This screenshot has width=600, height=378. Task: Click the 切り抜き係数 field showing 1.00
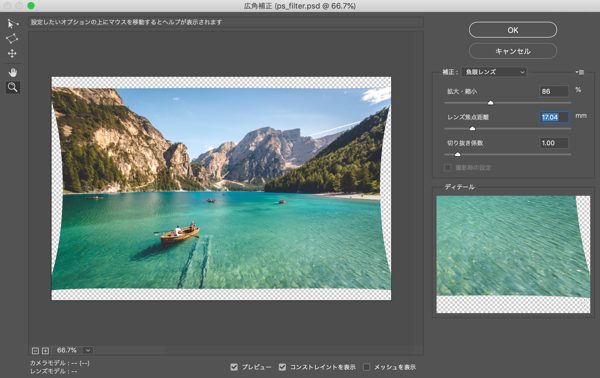click(x=554, y=143)
